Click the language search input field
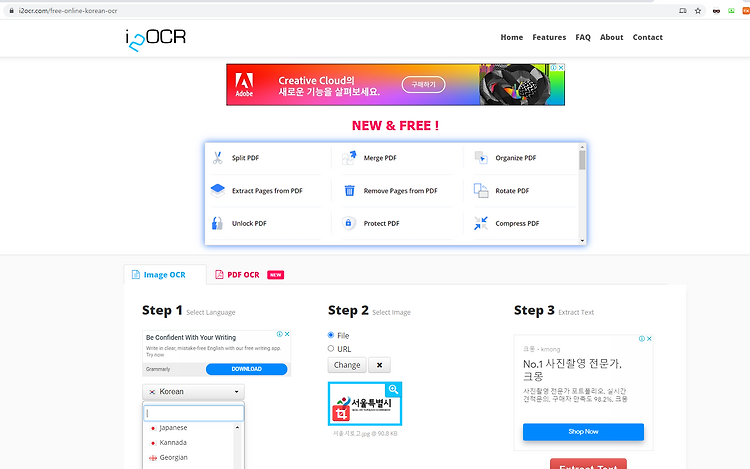This screenshot has height=469, width=750. click(194, 413)
